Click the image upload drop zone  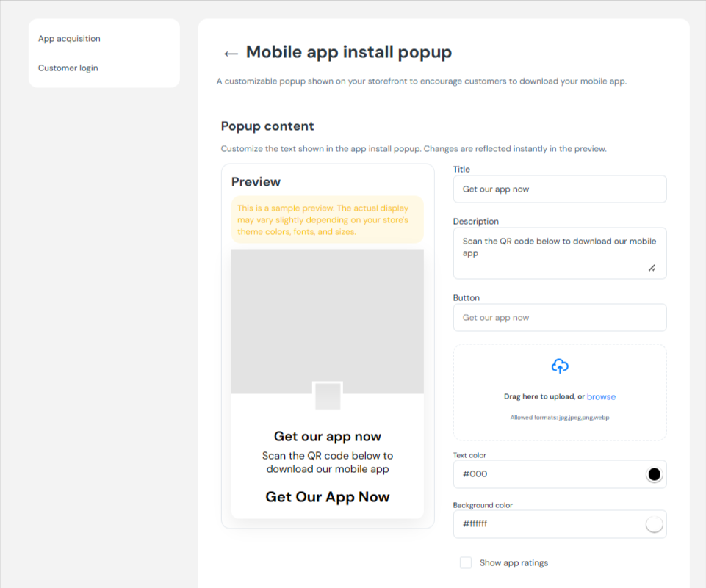click(x=559, y=426)
